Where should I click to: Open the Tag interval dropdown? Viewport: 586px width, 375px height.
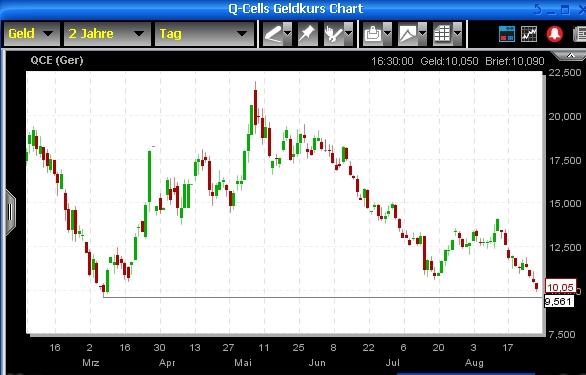coord(204,34)
